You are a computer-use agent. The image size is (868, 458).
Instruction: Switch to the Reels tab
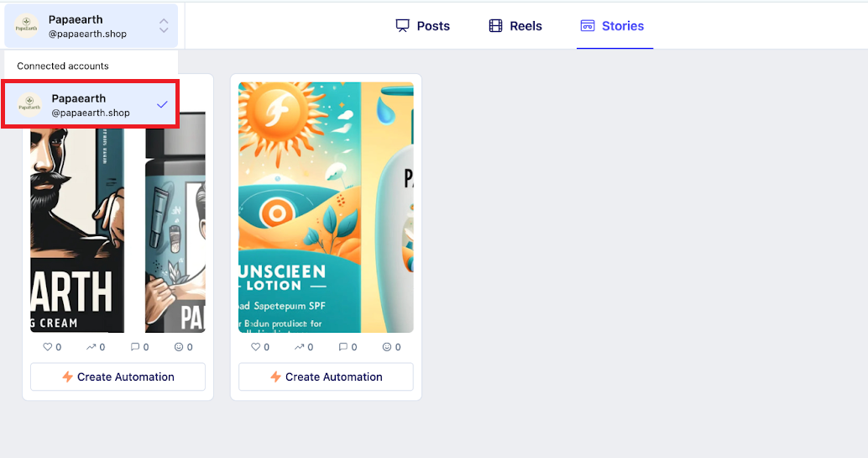tap(515, 26)
